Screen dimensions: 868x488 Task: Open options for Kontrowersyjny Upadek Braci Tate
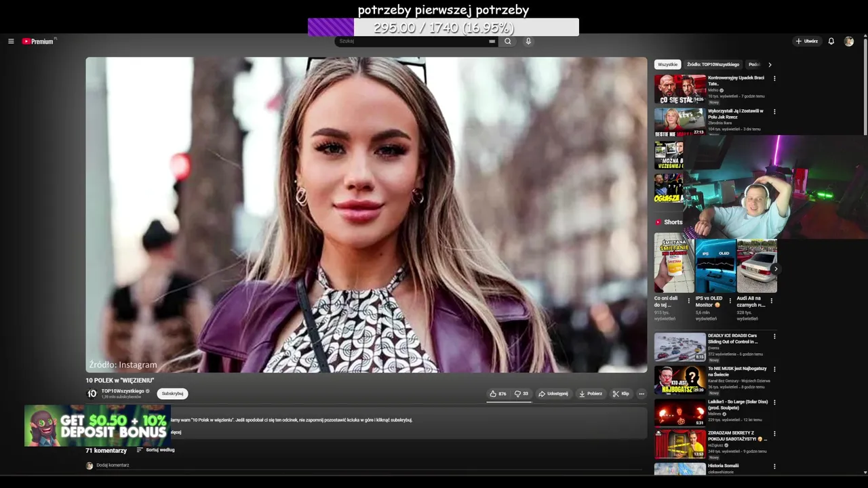774,79
